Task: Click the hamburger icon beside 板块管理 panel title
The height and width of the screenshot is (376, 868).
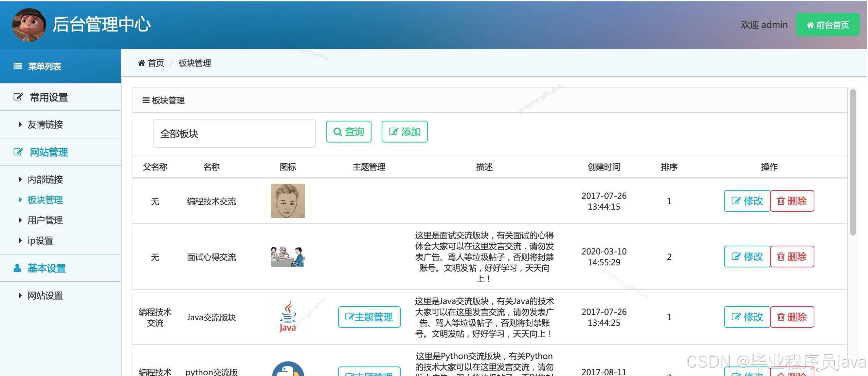Action: pos(146,100)
